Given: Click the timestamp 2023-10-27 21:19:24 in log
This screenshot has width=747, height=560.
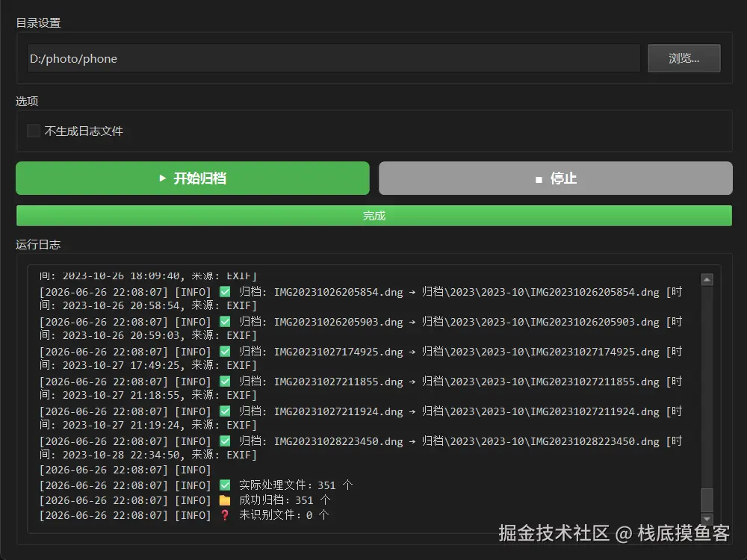Looking at the screenshot, I should pos(121,425).
